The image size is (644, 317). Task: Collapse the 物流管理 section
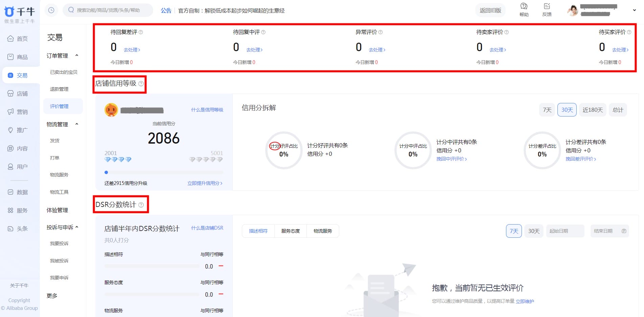(77, 124)
